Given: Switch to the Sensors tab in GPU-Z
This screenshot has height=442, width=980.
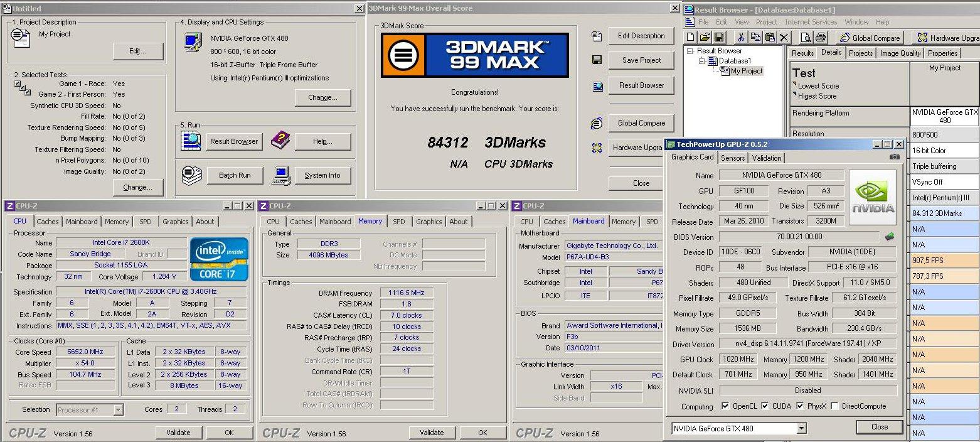Looking at the screenshot, I should (x=733, y=158).
